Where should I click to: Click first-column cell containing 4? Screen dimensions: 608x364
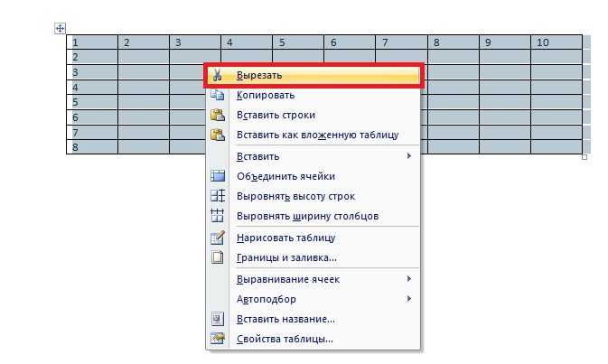click(92, 88)
